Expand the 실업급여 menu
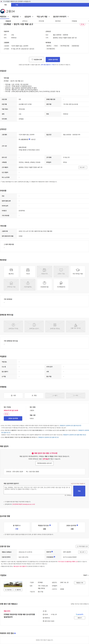Screen dimensions: 89x644 (29, 17)
